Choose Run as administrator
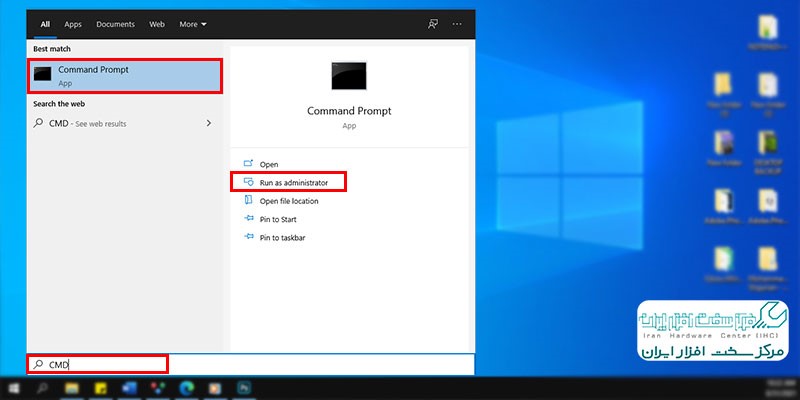Viewport: 800px width, 400px height. [x=288, y=183]
